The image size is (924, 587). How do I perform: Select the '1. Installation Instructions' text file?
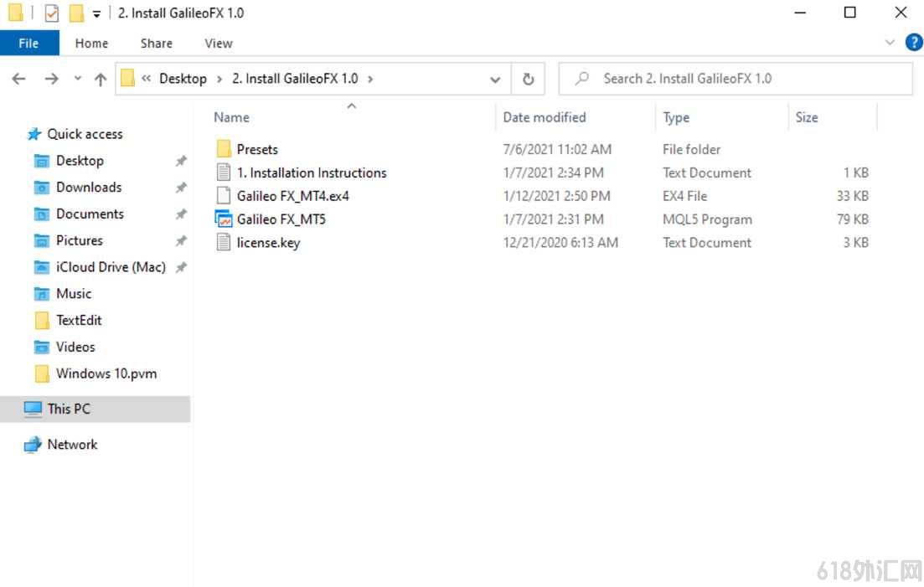311,172
